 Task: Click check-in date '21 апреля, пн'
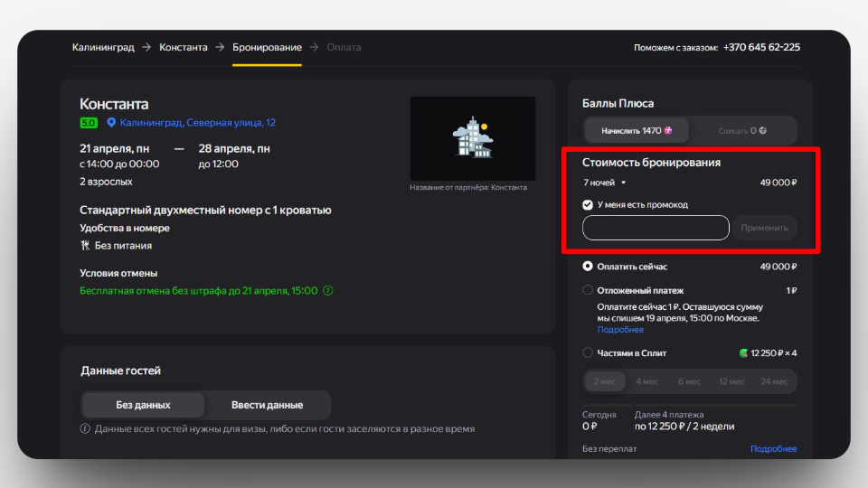pyautogui.click(x=114, y=149)
